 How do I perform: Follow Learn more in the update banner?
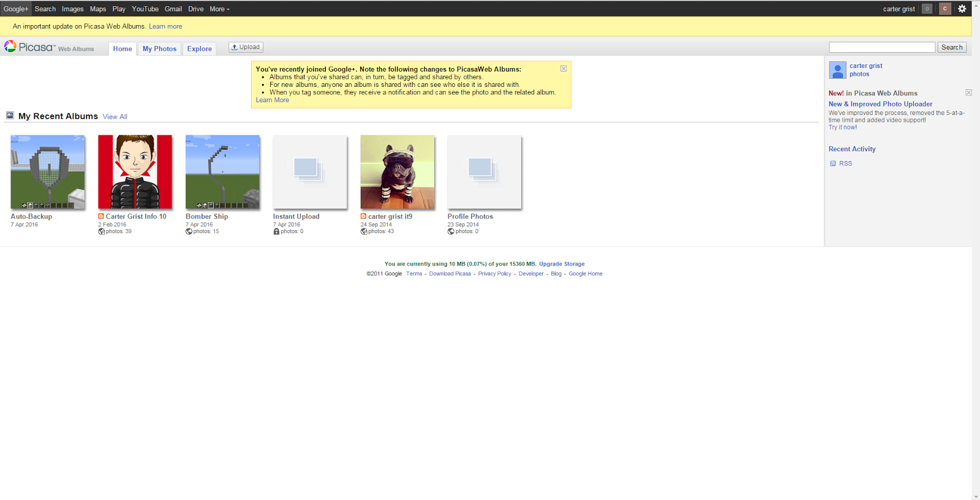165,26
